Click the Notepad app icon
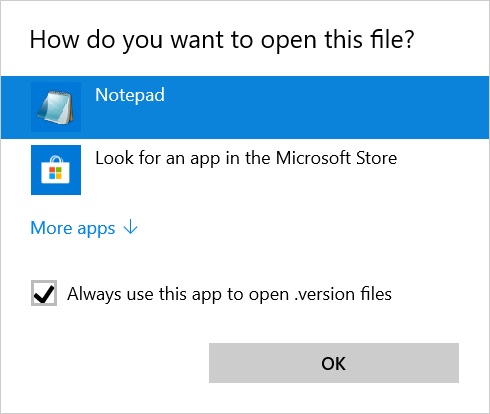Viewport: 490px width, 414px height. (56, 107)
